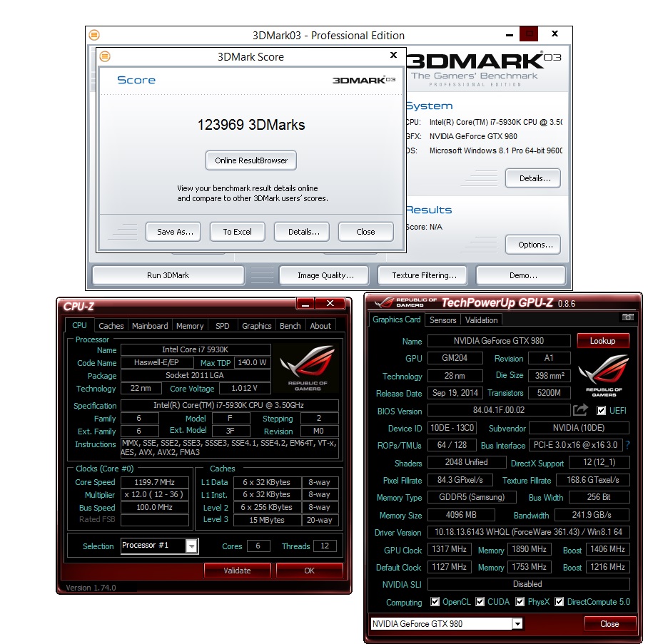Open Options... in the Results section
Viewport: 648px width, 644px height.
click(532, 245)
